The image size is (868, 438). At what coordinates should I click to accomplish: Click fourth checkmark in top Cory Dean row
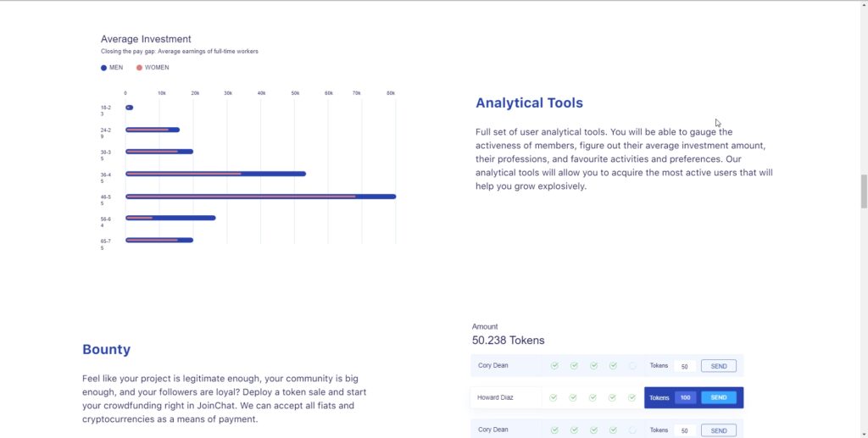pyautogui.click(x=613, y=366)
